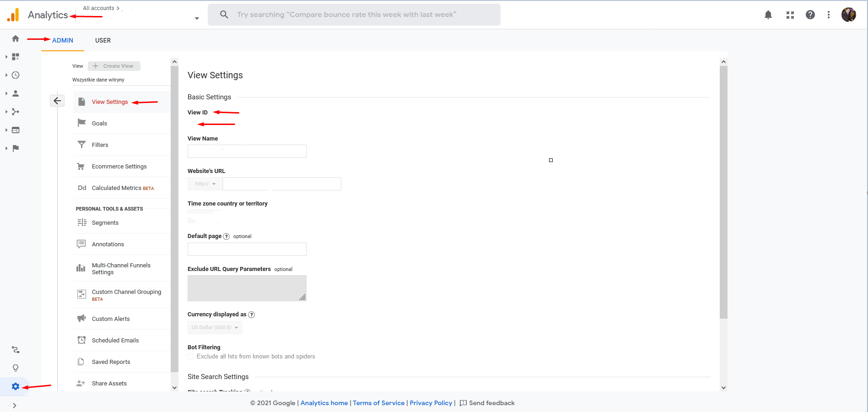Expand the http:// protocol dropdown
Image resolution: width=868 pixels, height=412 pixels.
coord(205,184)
